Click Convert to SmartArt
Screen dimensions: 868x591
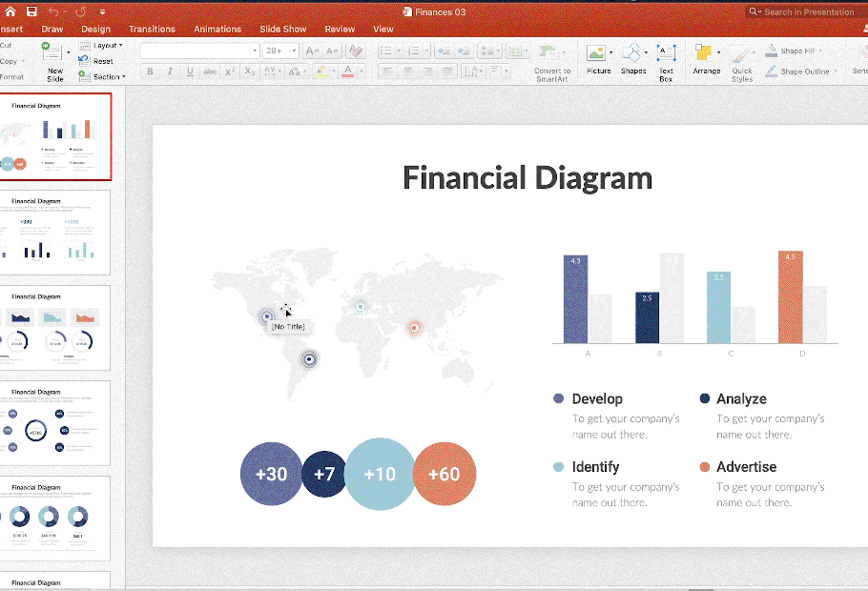click(552, 63)
